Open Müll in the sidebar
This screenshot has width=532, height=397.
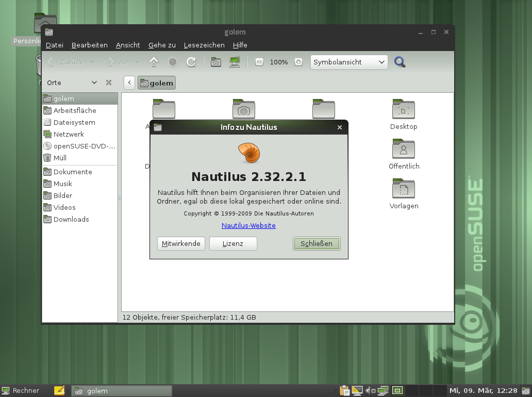click(61, 158)
